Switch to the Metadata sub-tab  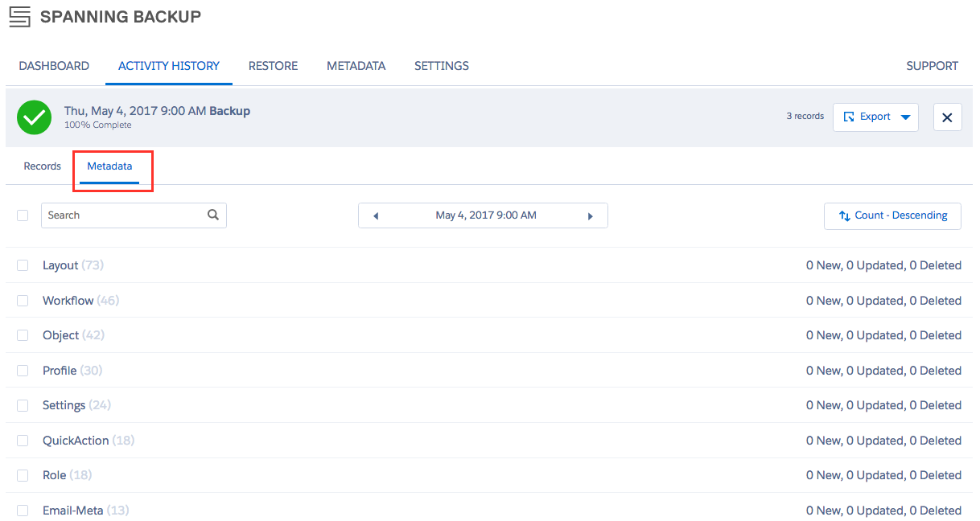109,166
